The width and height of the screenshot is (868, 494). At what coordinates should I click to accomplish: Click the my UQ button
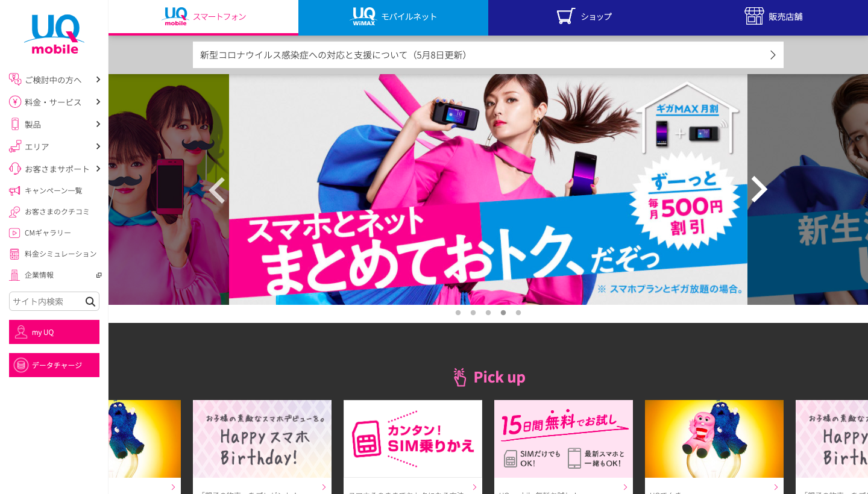(x=54, y=332)
